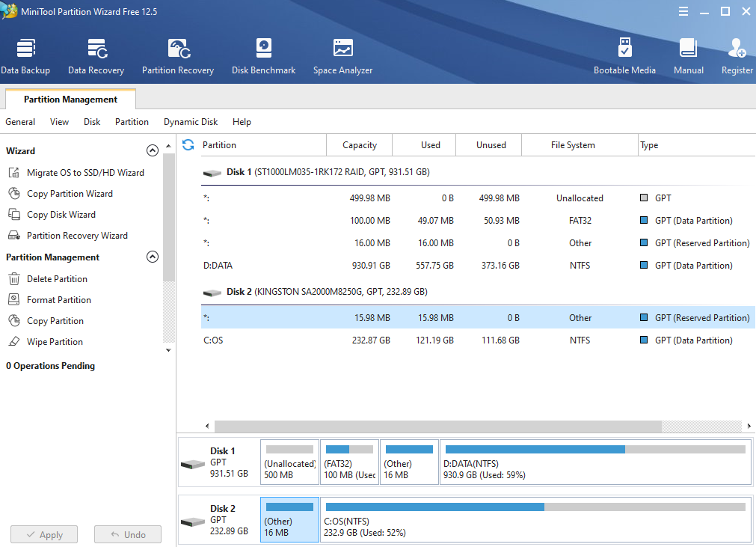The image size is (756, 547).
Task: Choose Wipe Partition in the sidebar
Action: 55,342
